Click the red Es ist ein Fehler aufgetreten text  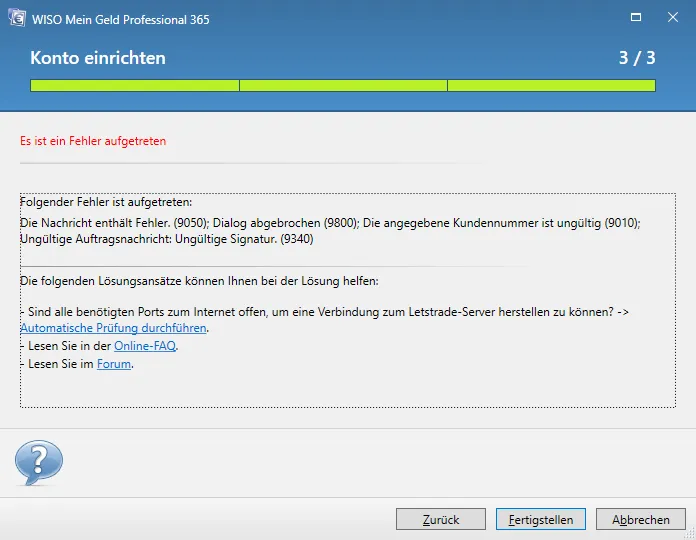[x=93, y=141]
